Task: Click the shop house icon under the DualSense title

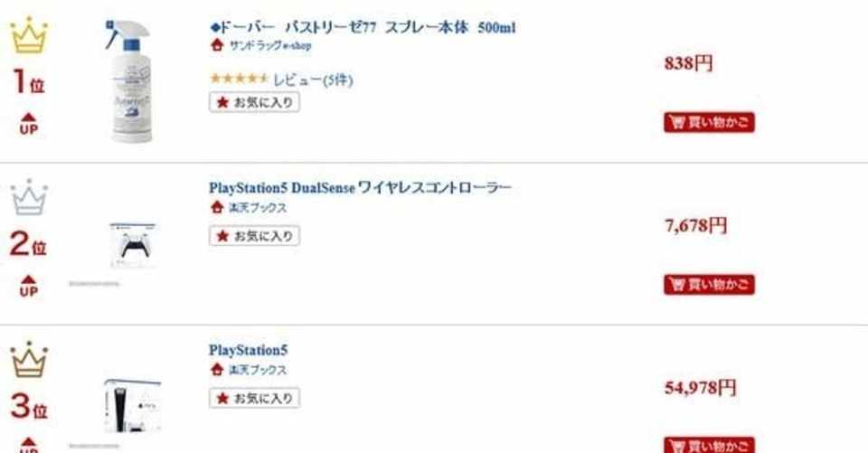Action: tap(216, 208)
